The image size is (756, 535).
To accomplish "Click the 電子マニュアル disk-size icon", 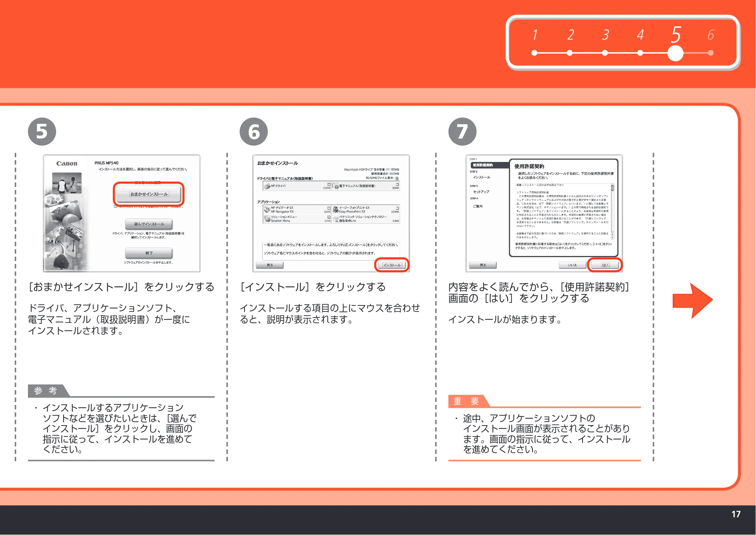I will tap(397, 185).
